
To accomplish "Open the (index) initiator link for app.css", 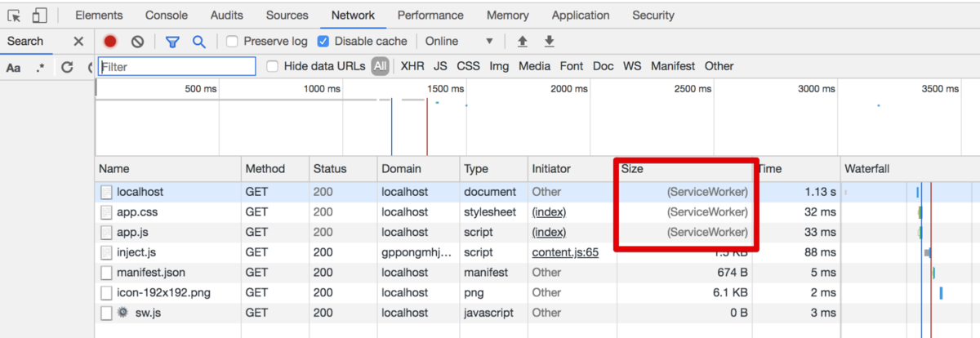I will pyautogui.click(x=549, y=212).
